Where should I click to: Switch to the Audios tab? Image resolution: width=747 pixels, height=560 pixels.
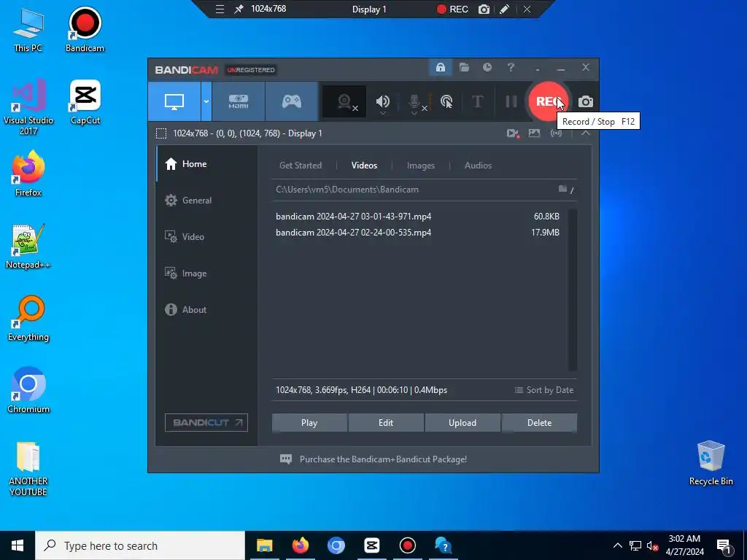point(478,166)
